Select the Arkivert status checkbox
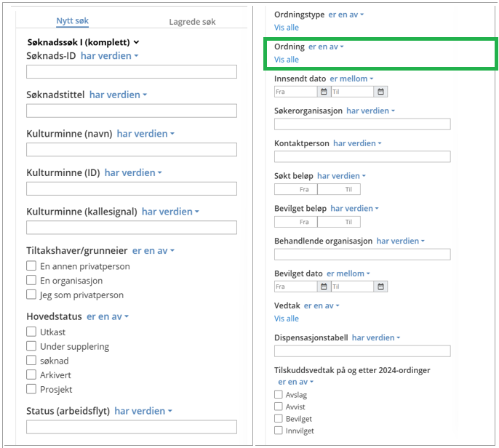This screenshot has width=499, height=448. [31, 375]
